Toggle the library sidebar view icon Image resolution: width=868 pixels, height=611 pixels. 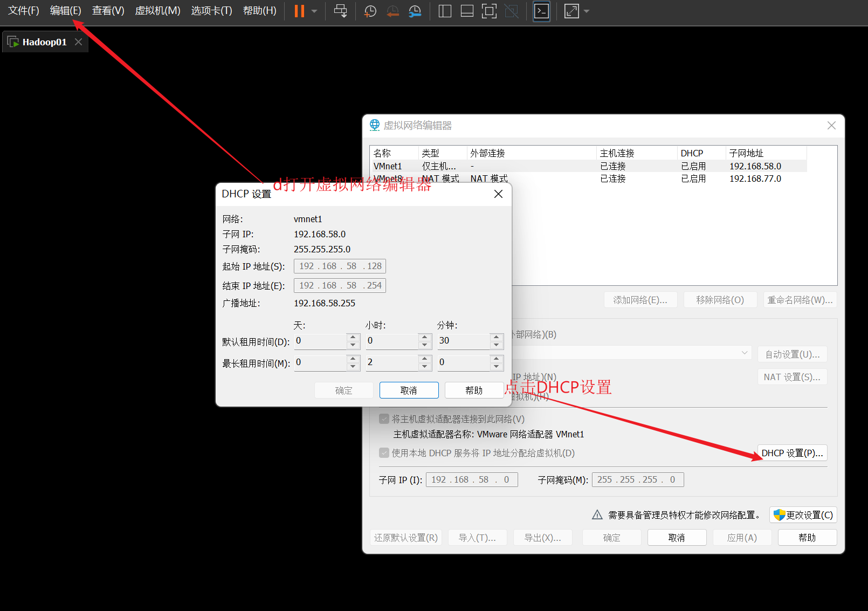[445, 11]
